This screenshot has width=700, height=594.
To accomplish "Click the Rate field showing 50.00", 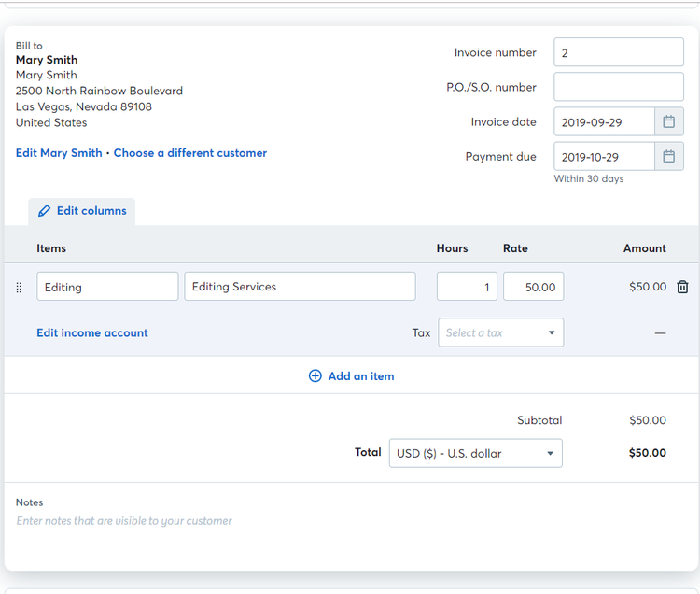I will (x=534, y=287).
